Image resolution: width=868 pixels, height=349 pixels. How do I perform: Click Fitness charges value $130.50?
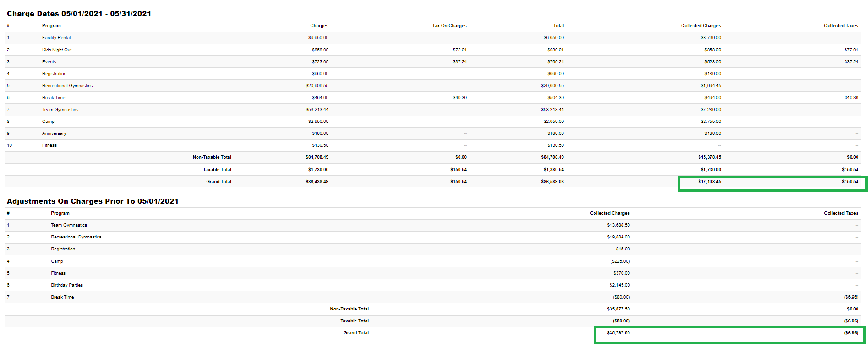[x=320, y=145]
